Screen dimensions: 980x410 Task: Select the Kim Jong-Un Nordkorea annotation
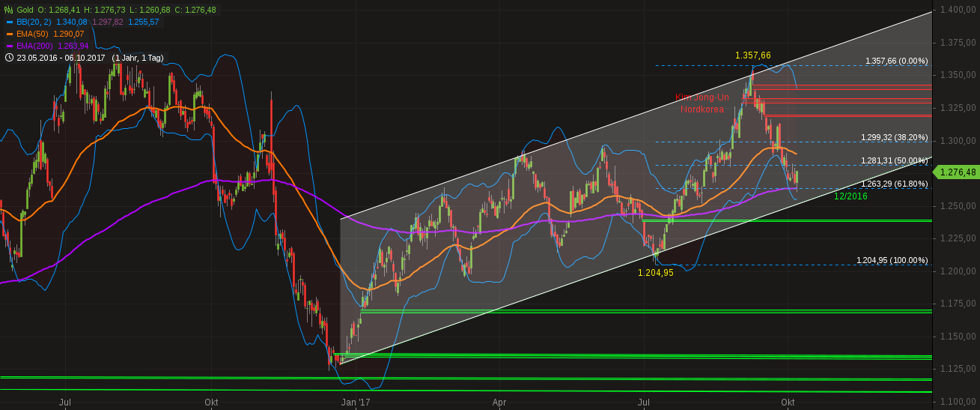click(701, 103)
